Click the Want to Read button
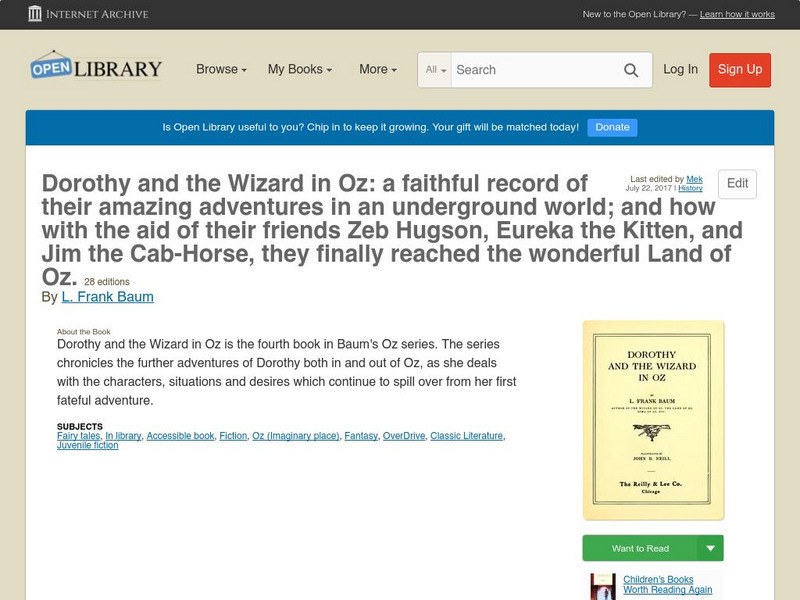 [640, 548]
